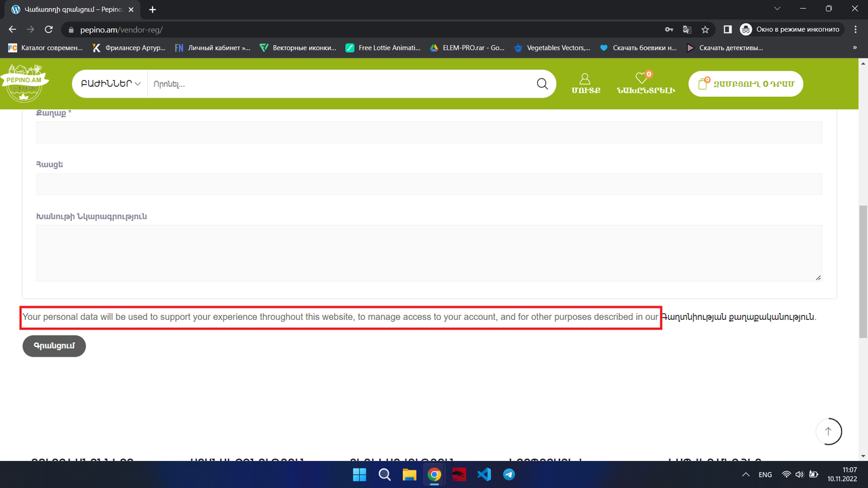Click the magnifier search icon in site header
The height and width of the screenshot is (488, 868).
click(x=542, y=84)
